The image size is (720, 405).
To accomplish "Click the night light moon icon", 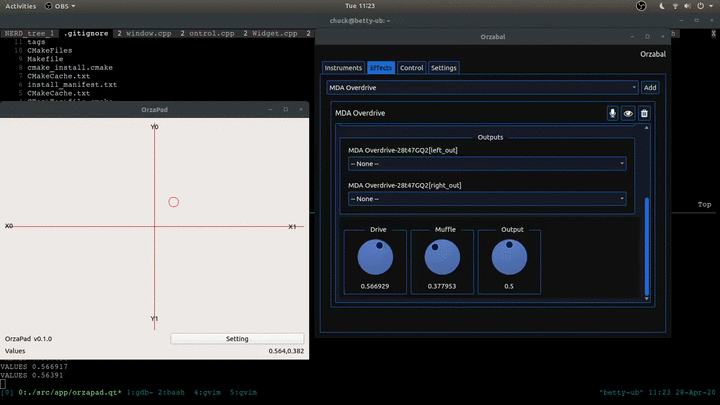I will [x=662, y=6].
